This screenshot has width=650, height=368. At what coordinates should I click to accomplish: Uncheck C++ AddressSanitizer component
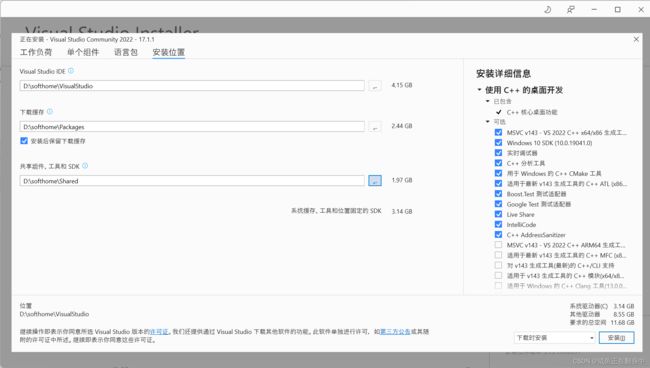point(498,235)
